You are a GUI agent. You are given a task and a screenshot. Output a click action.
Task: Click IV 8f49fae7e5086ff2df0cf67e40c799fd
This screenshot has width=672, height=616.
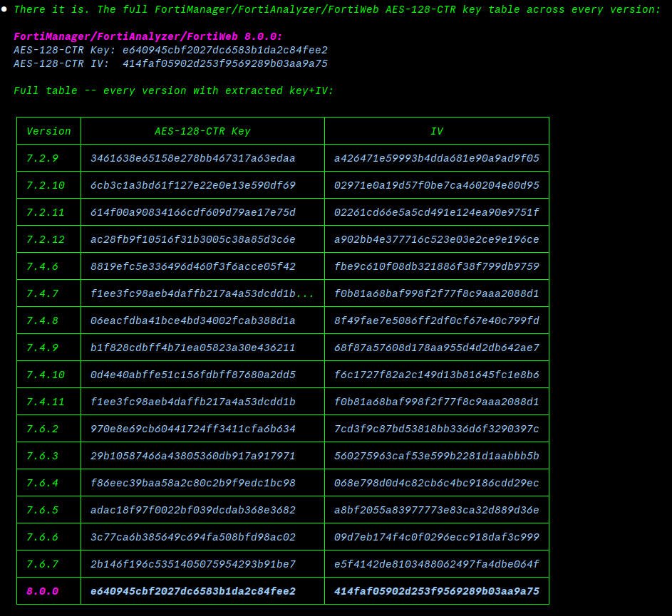point(437,320)
